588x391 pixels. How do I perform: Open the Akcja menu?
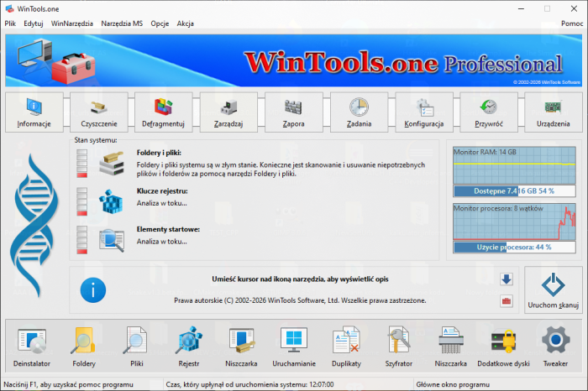click(x=186, y=23)
